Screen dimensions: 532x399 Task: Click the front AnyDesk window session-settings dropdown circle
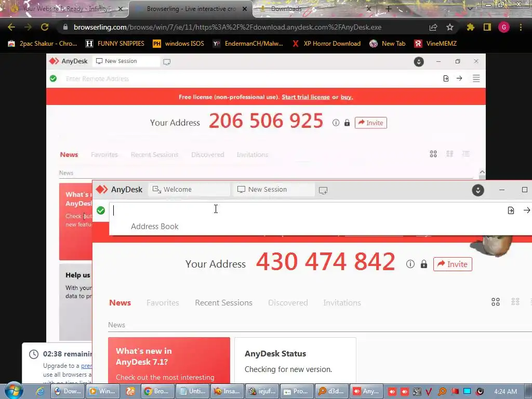pos(478,190)
